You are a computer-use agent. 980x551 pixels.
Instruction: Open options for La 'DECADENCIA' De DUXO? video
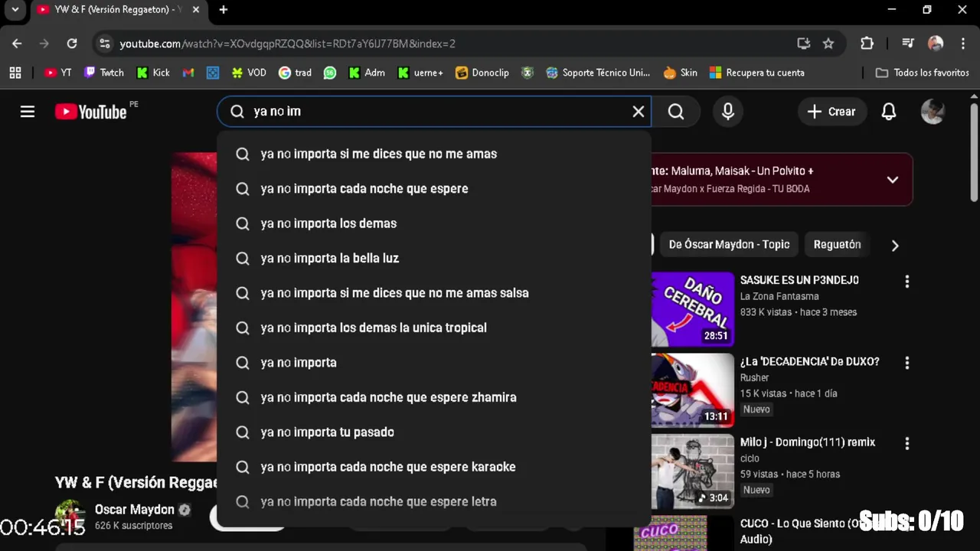click(907, 363)
